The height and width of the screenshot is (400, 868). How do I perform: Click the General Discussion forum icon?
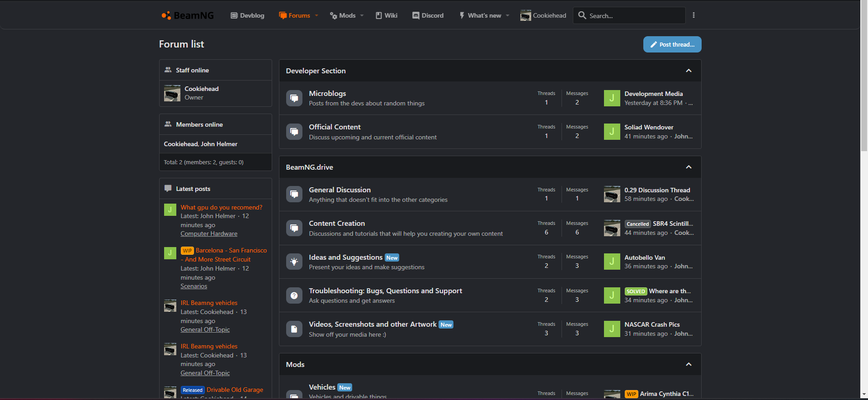pyautogui.click(x=294, y=195)
